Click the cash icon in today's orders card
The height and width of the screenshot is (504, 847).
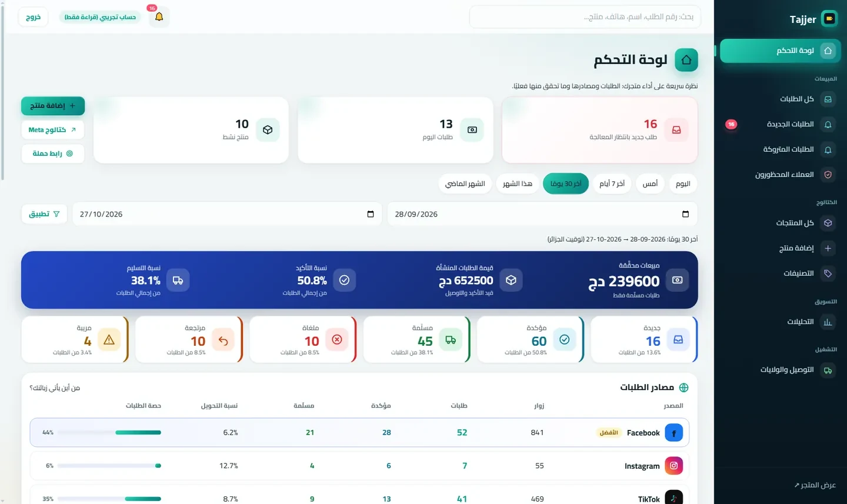[472, 130]
